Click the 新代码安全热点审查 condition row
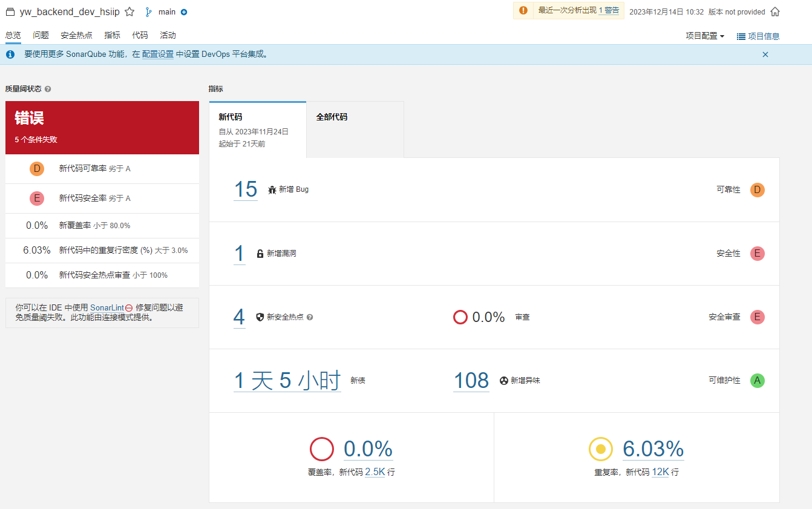The height and width of the screenshot is (509, 812). pyautogui.click(x=102, y=275)
